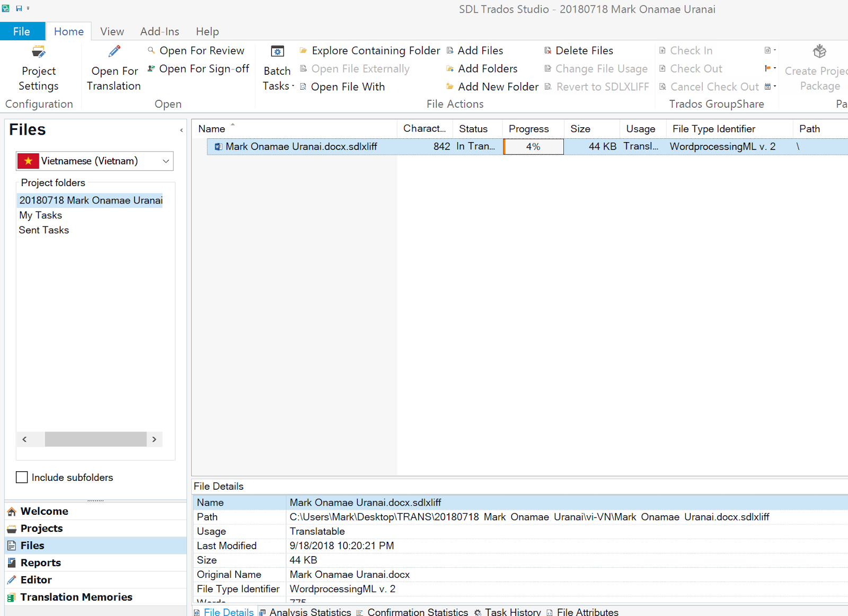Click the Path column header

click(x=820, y=129)
